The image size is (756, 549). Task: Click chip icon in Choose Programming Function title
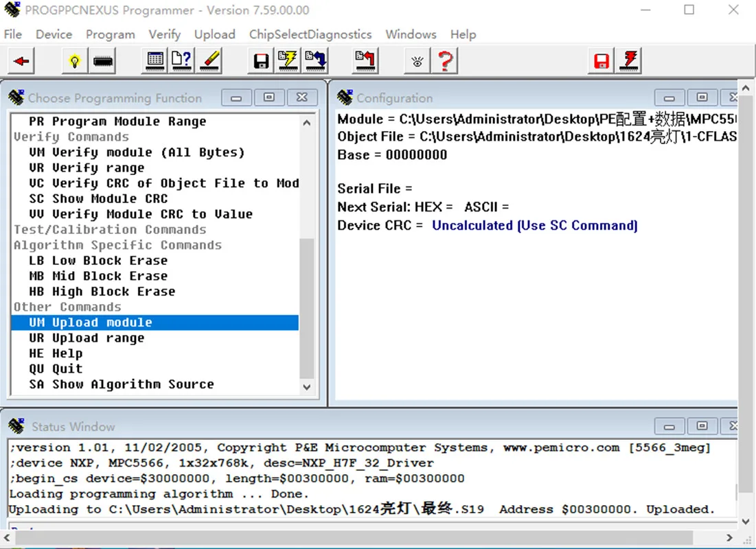[16, 97]
